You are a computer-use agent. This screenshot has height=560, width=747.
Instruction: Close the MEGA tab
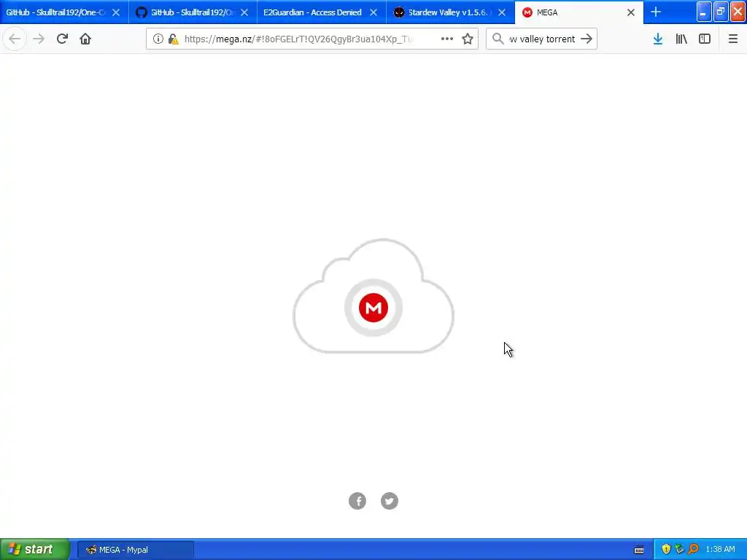tap(631, 12)
